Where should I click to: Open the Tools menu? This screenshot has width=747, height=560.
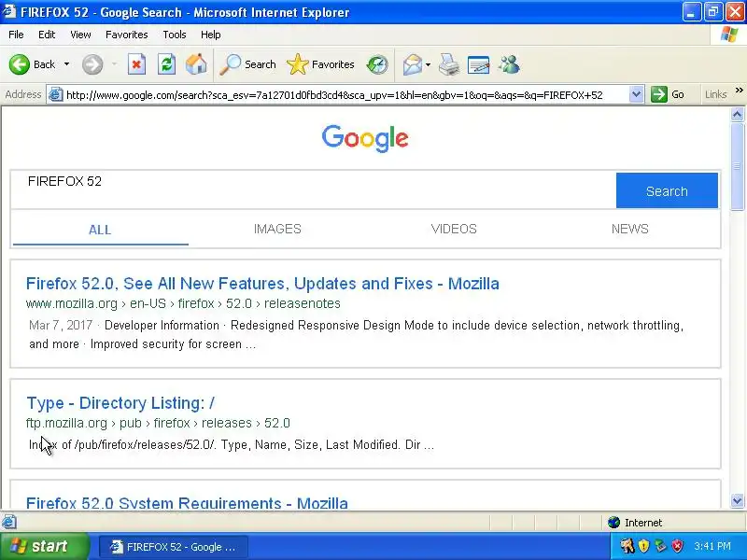click(175, 35)
